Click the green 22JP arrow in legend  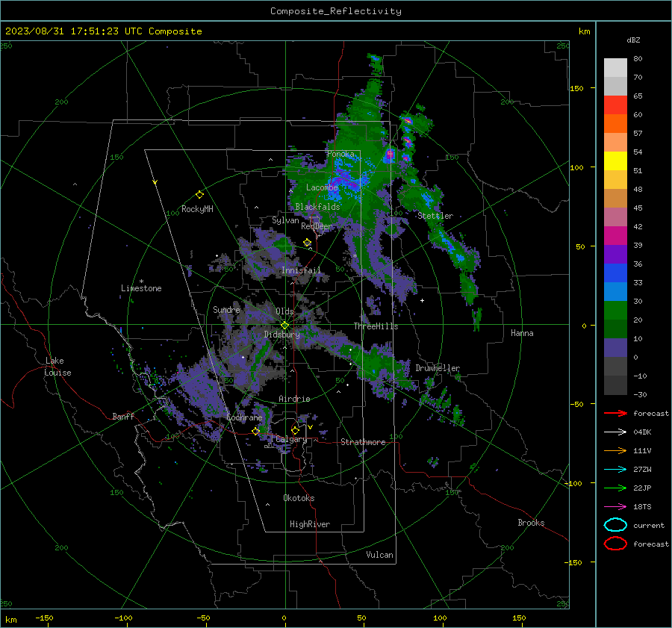coord(615,488)
